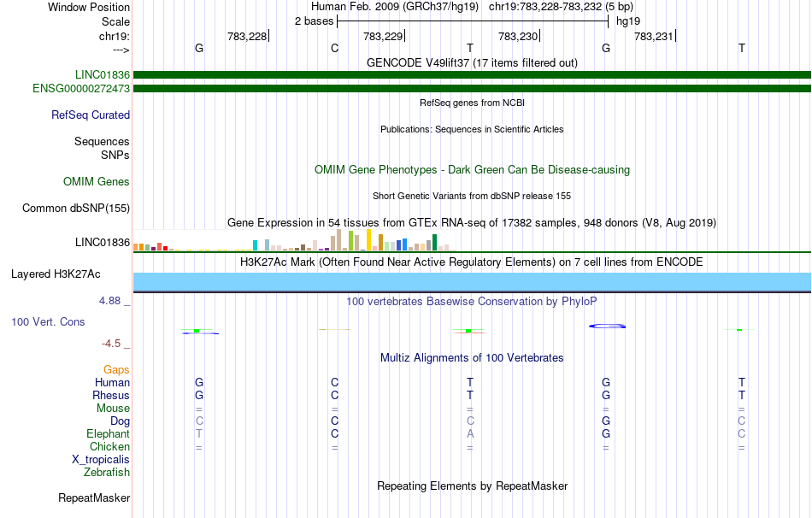Click the GENCODE V49lift37 track title
Image resolution: width=812 pixels, height=518 pixels.
[473, 63]
